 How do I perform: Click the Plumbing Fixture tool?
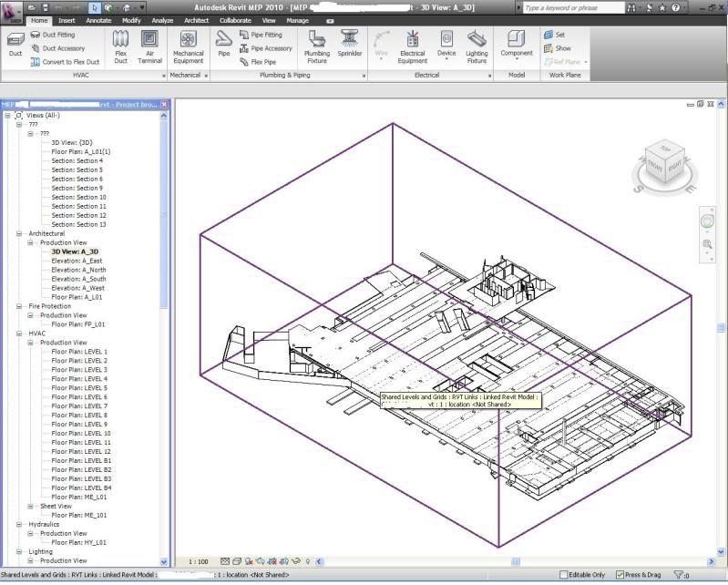317,46
